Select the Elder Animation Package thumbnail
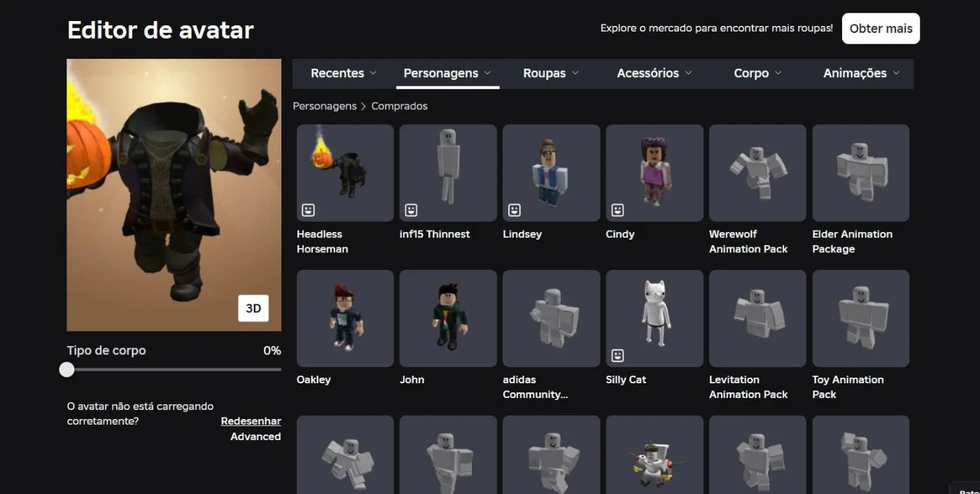Viewport: 980px width, 494px height. coord(860,172)
